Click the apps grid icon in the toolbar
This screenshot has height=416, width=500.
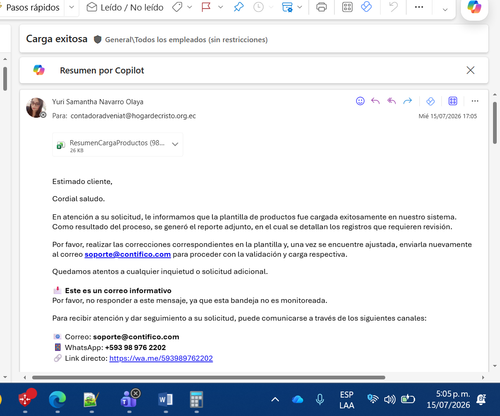pos(347,7)
